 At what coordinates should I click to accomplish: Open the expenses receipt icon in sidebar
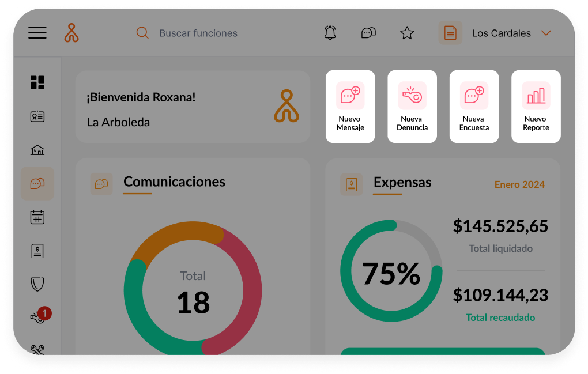tap(37, 251)
